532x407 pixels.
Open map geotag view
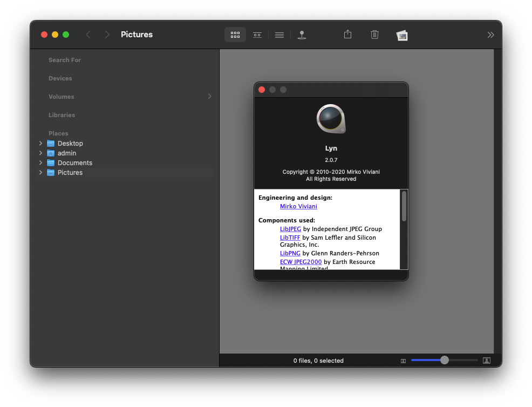coord(302,35)
